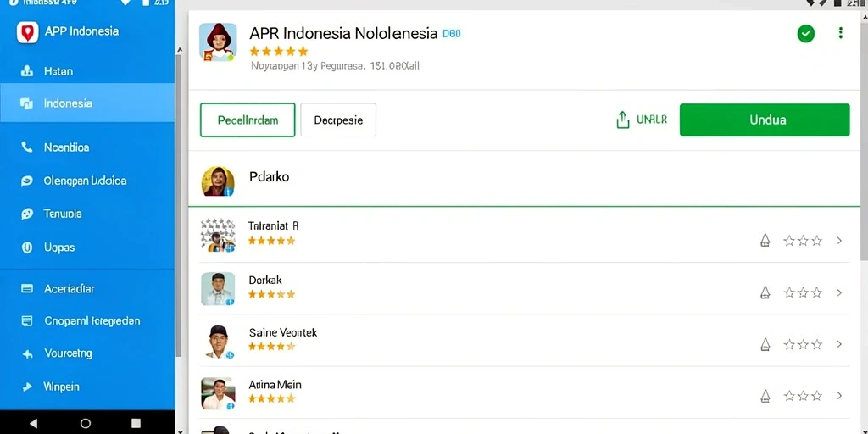The height and width of the screenshot is (434, 868).
Task: Click the UNALR share button
Action: pyautogui.click(x=642, y=120)
